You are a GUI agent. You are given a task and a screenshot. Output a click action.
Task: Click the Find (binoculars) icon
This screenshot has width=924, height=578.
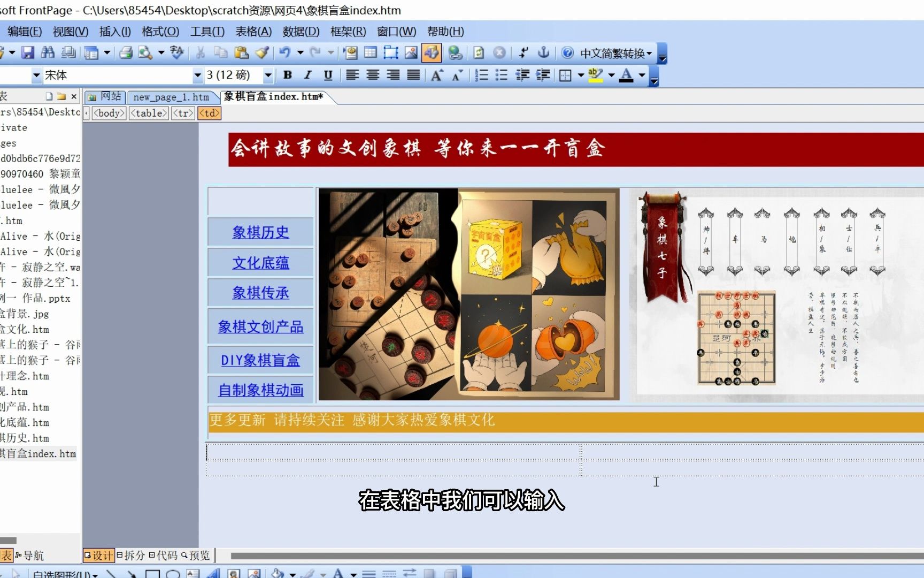49,52
